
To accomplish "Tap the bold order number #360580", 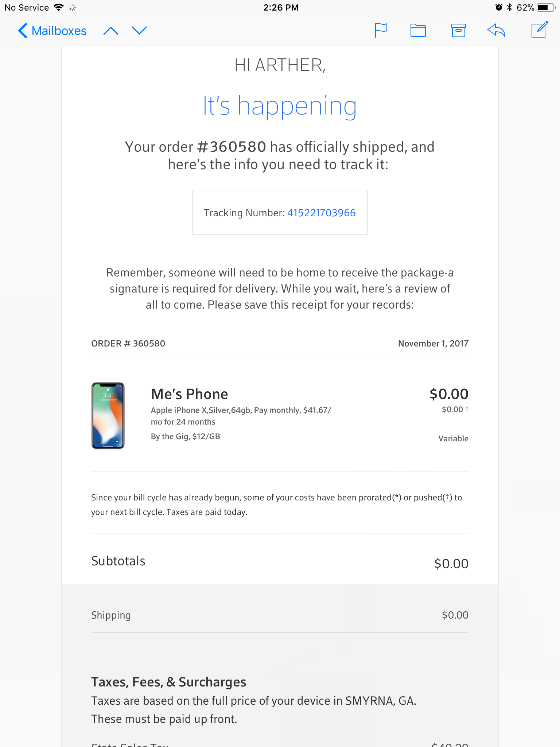I will tap(232, 147).
